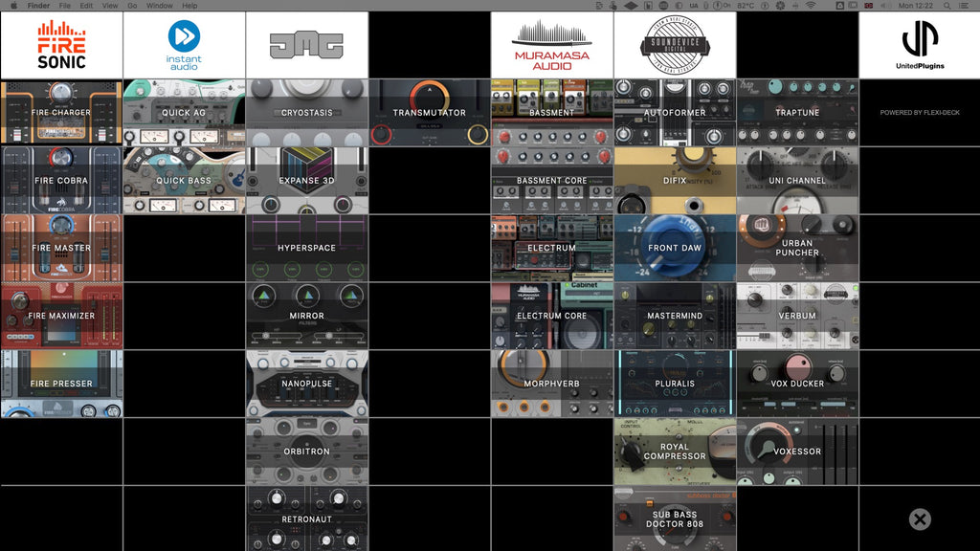Launch the Royal Compressor plugin
This screenshot has width=980, height=551.
675,452
